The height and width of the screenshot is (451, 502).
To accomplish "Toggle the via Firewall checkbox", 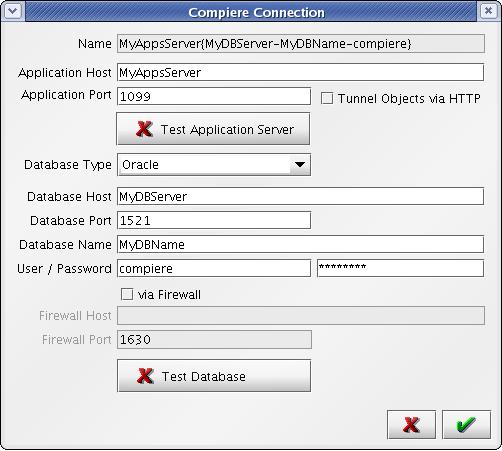I will click(x=127, y=294).
